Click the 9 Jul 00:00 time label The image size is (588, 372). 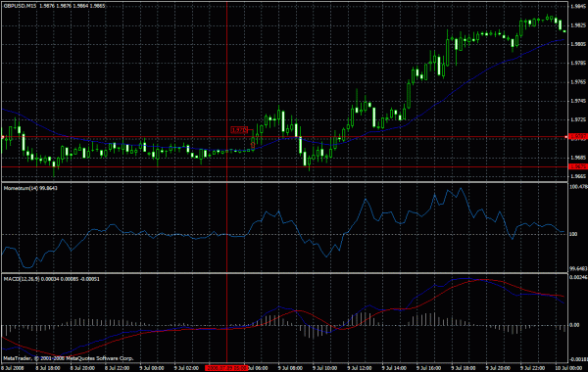[x=152, y=368]
